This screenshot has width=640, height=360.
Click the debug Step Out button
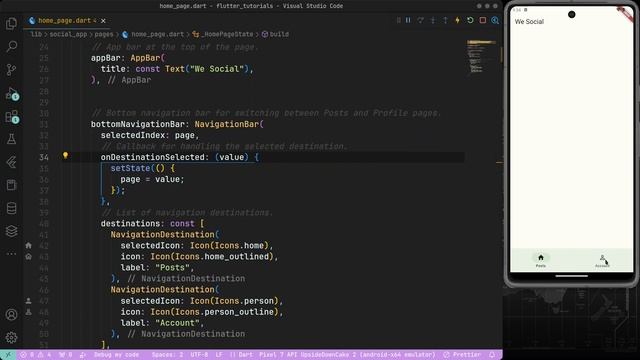pyautogui.click(x=445, y=20)
